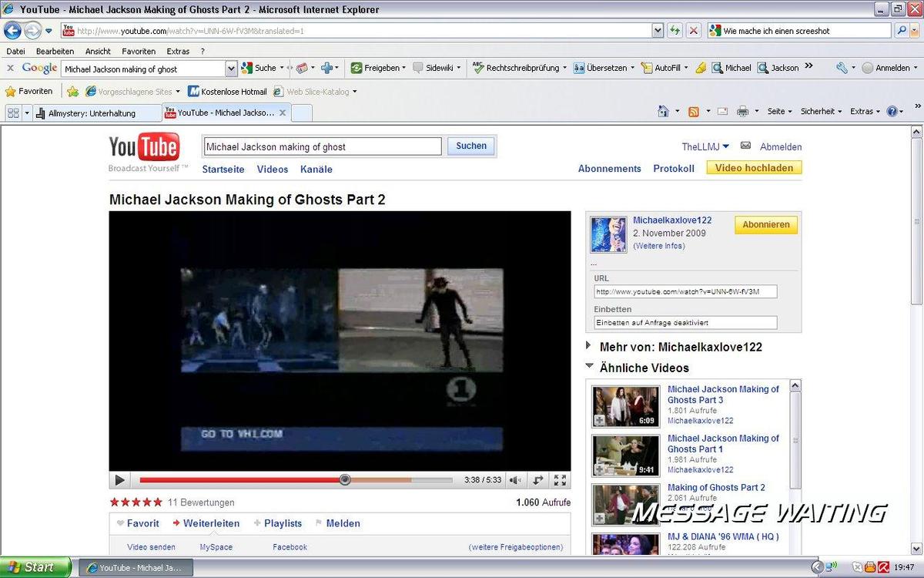Toggle Favorit to mark the video
The width and height of the screenshot is (924, 578).
[138, 523]
